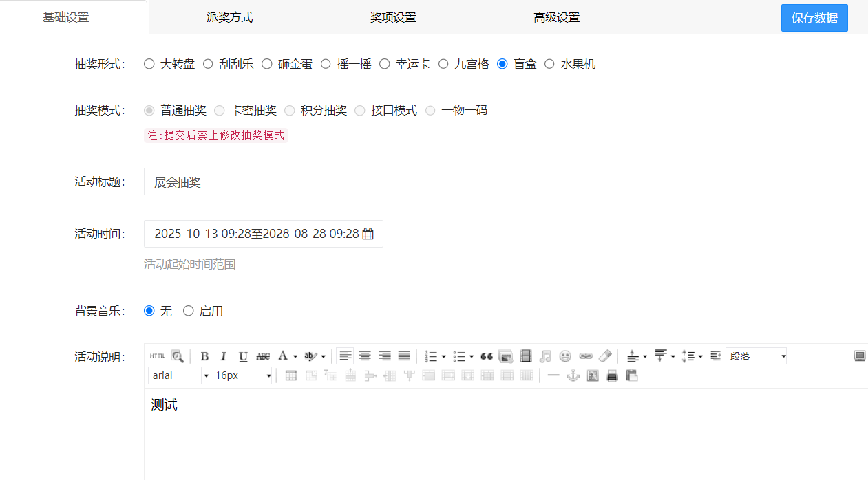Insert a table using the table icon
Image resolution: width=868 pixels, height=480 pixels.
pos(291,375)
